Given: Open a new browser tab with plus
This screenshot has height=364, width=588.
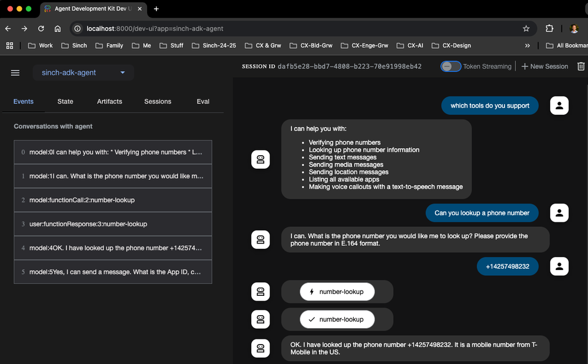Looking at the screenshot, I should pos(156,9).
